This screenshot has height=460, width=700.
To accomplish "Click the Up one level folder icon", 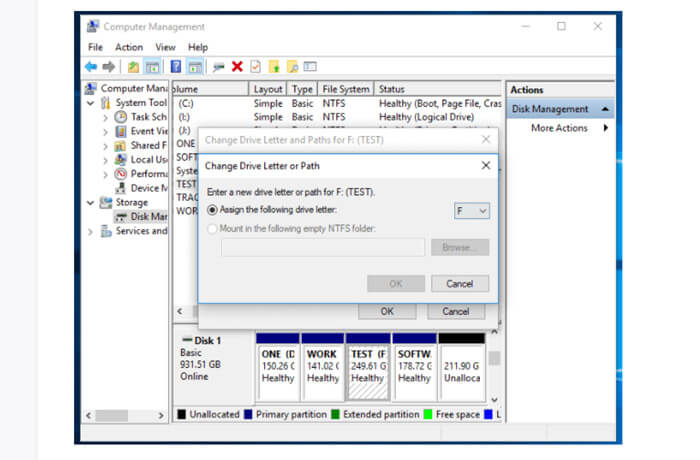I will [x=133, y=67].
